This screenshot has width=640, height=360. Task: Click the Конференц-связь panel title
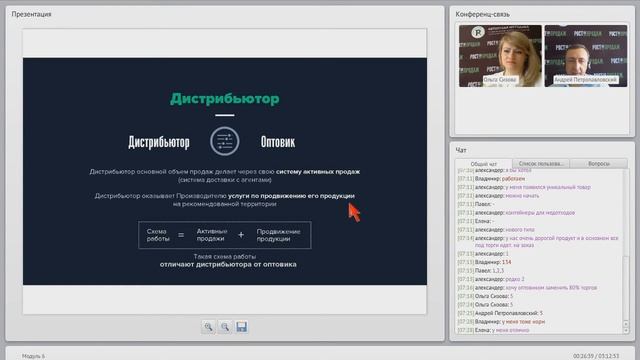[x=482, y=14]
